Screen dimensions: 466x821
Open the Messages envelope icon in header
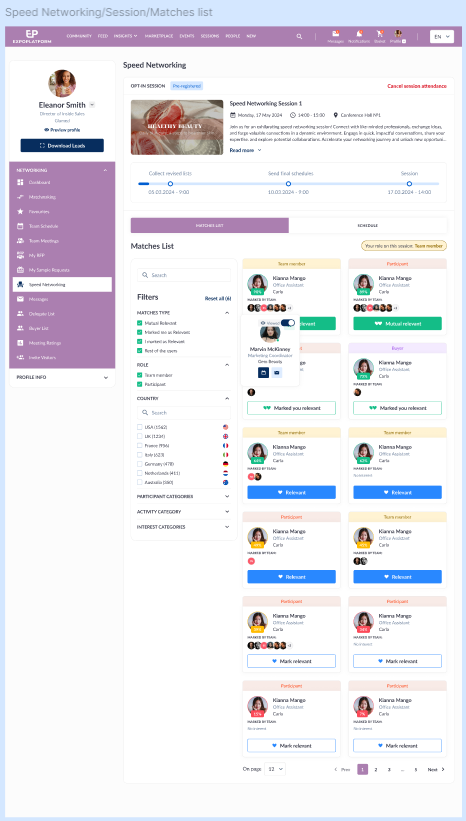coord(336,33)
